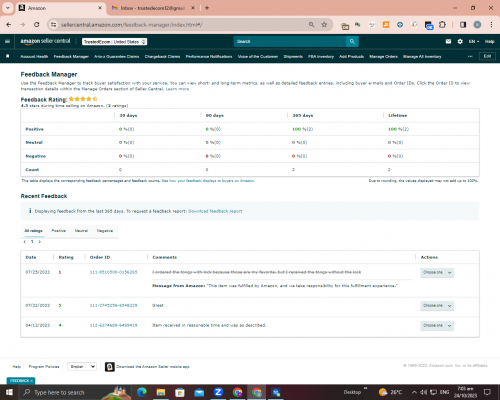Open the English language select in footer
Screen dimensions: 500x400
coord(82,367)
